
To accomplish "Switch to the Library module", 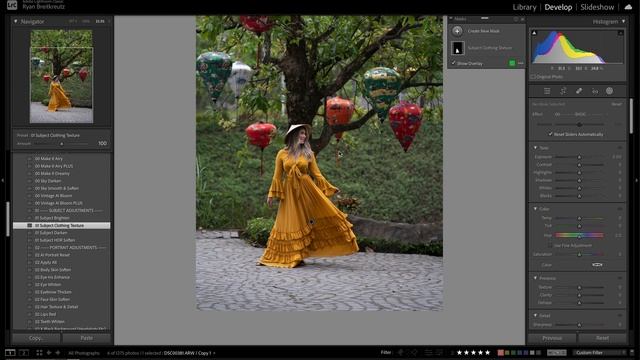I will point(524,7).
